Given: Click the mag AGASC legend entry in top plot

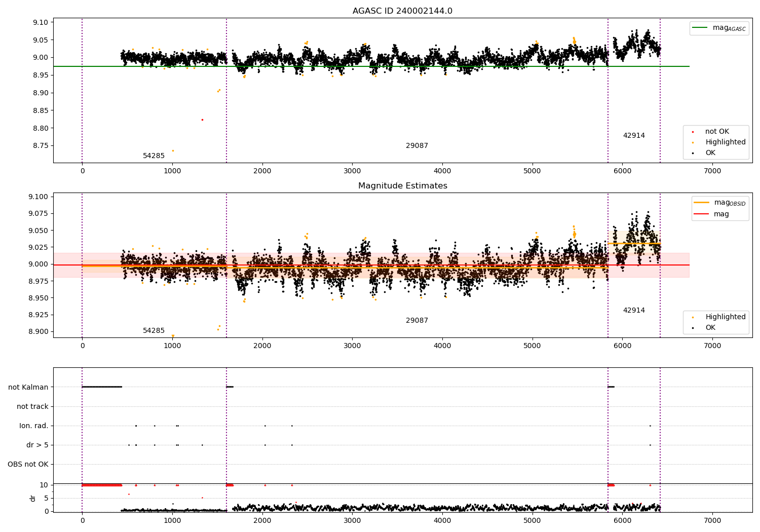Looking at the screenshot, I should pos(729,28).
